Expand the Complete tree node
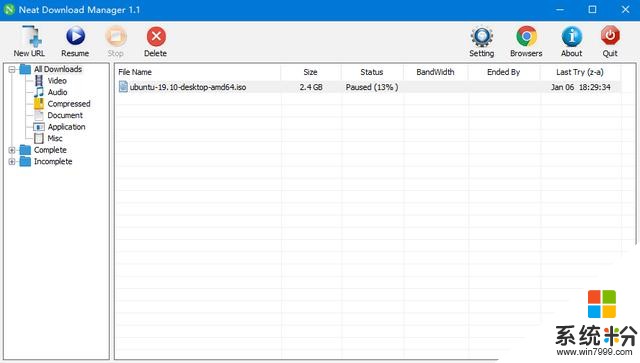This screenshot has width=640, height=363. pos(12,150)
